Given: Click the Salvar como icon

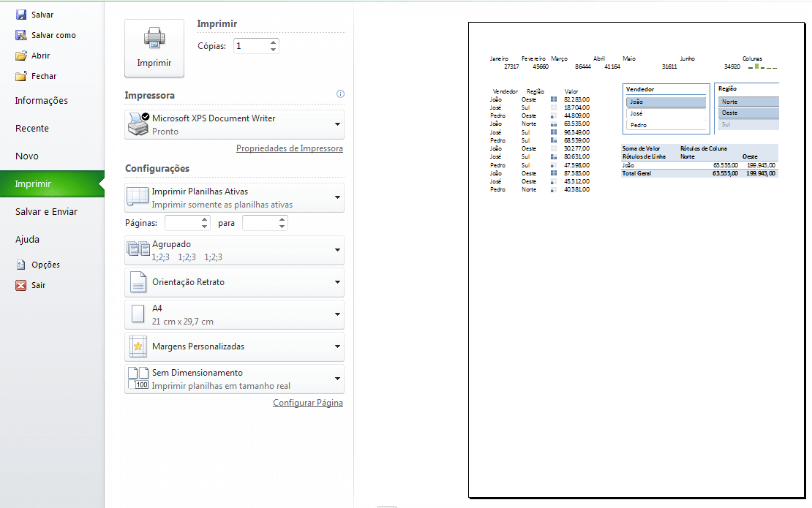Looking at the screenshot, I should [20, 35].
